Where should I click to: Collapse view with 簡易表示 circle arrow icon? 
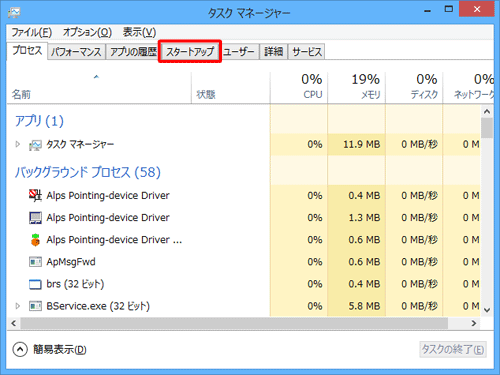(20, 349)
